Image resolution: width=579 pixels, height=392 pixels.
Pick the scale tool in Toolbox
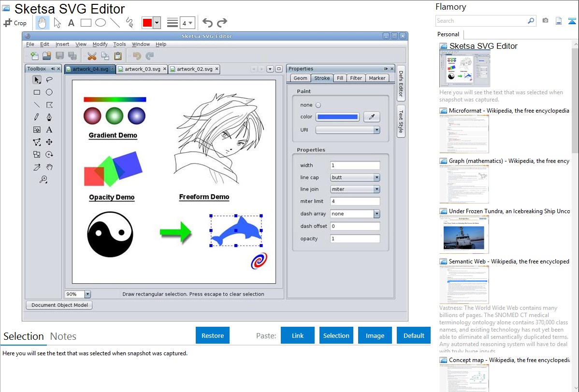click(x=37, y=155)
